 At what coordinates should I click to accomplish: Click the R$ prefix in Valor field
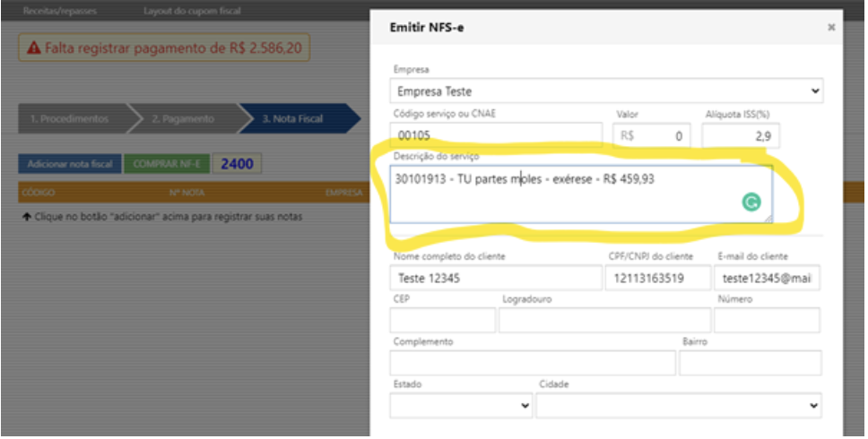[x=627, y=135]
